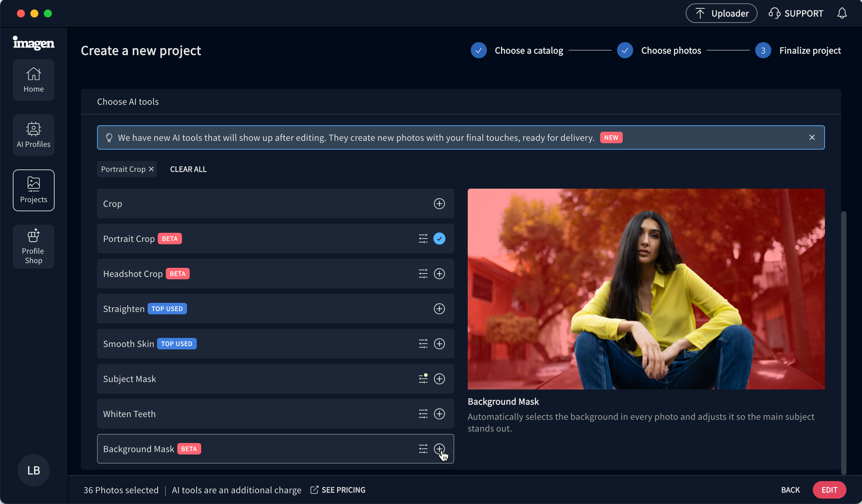
Task: Click the Background Mask preview image
Action: [x=646, y=289]
